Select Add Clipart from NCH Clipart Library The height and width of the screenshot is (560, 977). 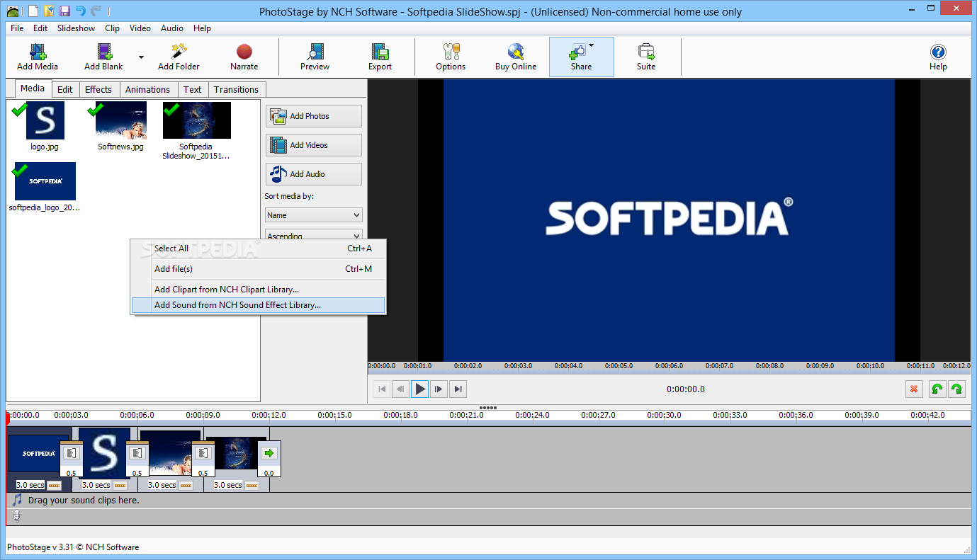(x=258, y=290)
